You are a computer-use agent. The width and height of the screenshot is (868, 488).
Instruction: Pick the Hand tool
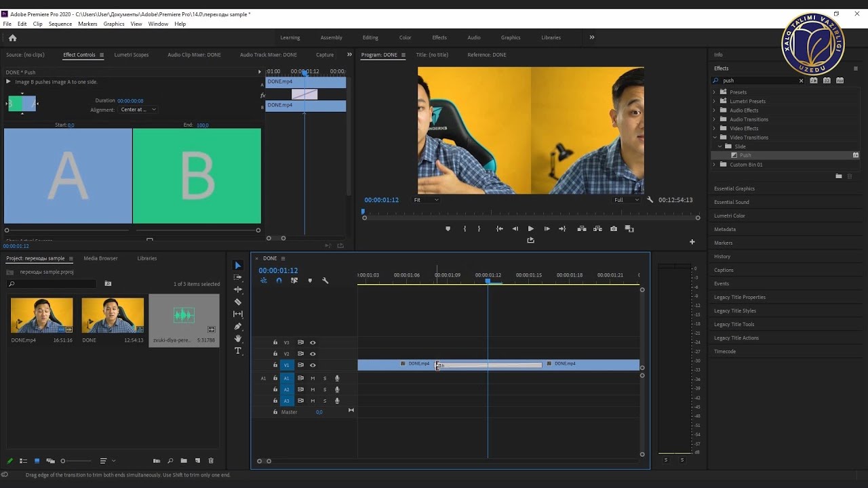click(x=237, y=338)
